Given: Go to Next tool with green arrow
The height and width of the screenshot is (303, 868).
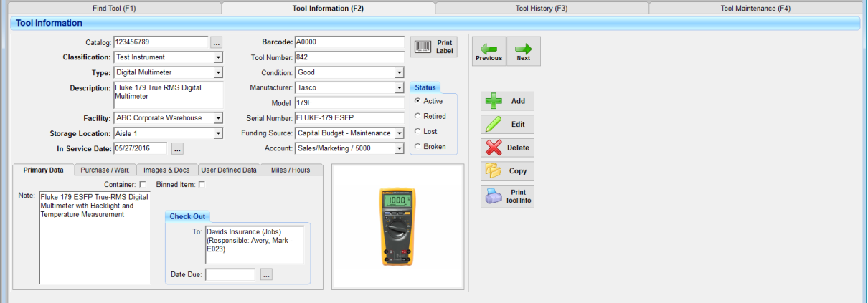Looking at the screenshot, I should pyautogui.click(x=524, y=52).
